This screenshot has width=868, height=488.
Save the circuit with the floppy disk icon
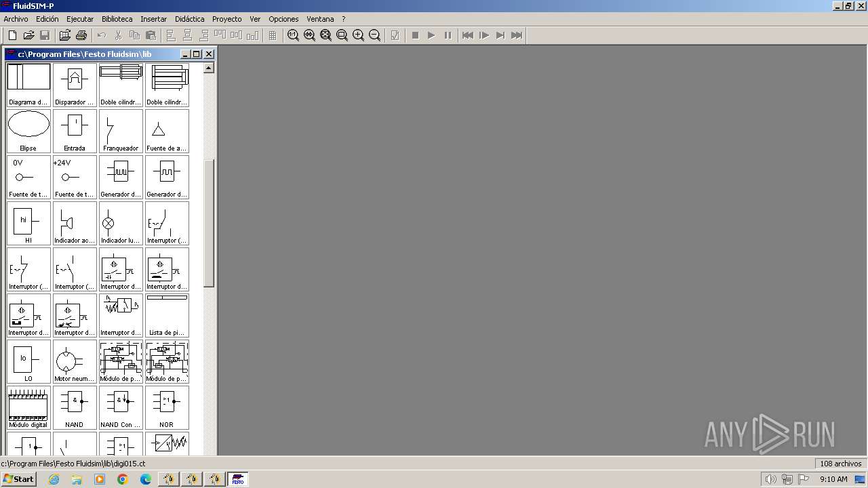point(45,35)
